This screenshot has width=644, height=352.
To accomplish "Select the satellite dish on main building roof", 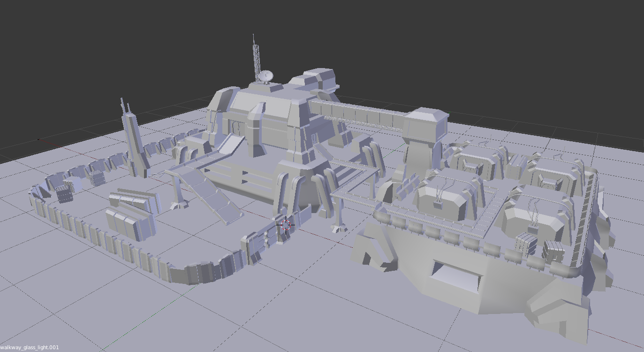I will [x=265, y=77].
